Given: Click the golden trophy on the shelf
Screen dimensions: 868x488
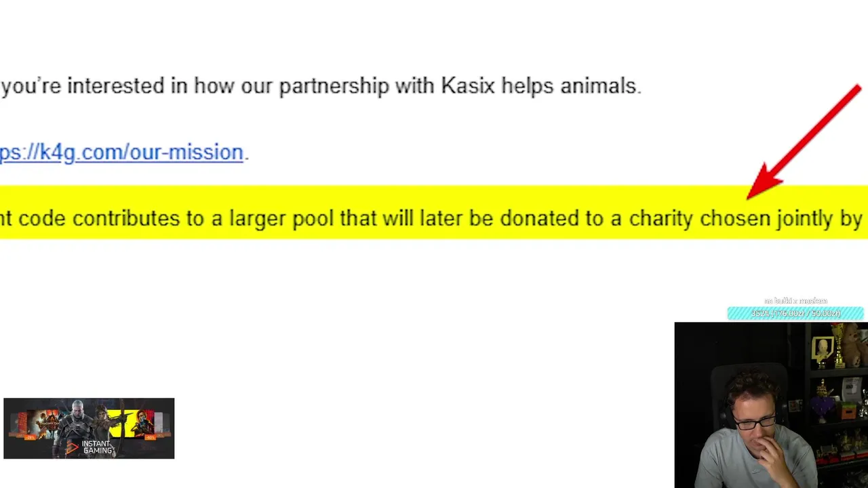Looking at the screenshot, I should (838, 344).
